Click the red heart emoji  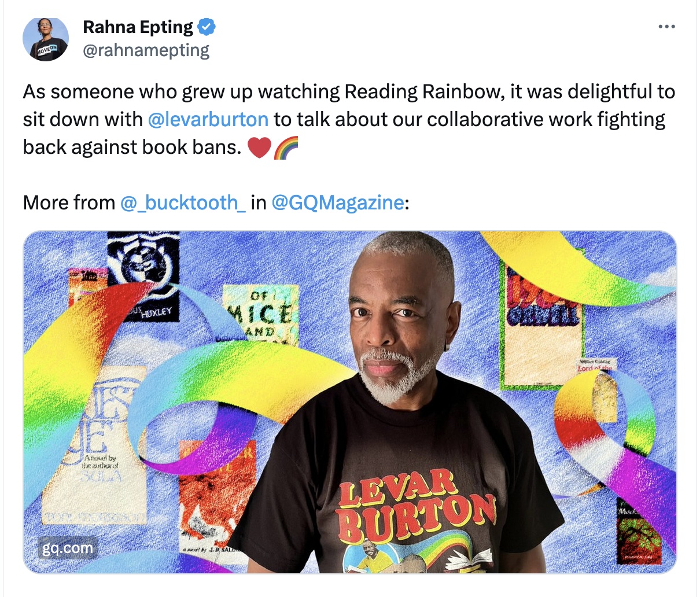pos(259,147)
